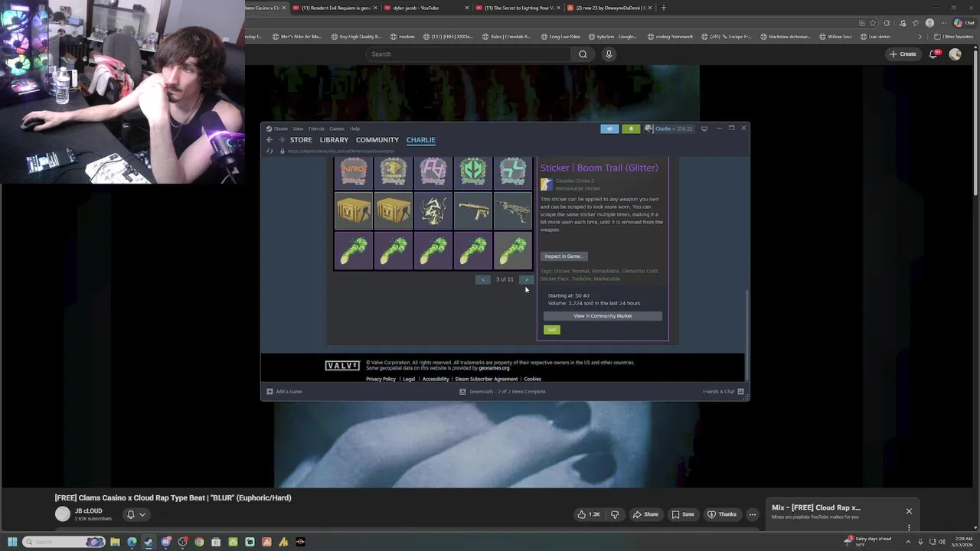Reload the Steam page
The width and height of the screenshot is (980, 551).
point(269,152)
